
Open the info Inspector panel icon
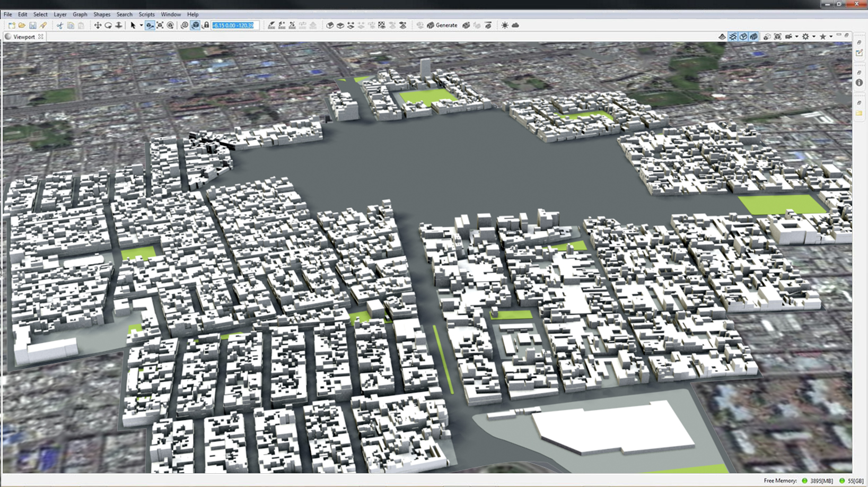click(x=859, y=83)
